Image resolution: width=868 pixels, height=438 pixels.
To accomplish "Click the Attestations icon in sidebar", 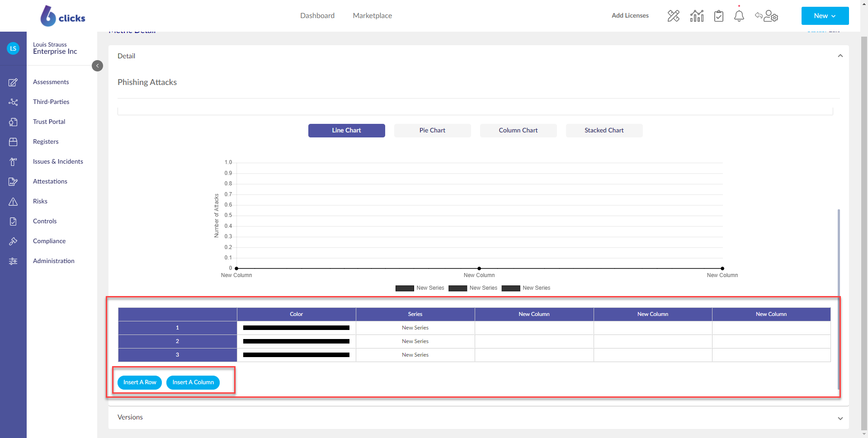I will coord(13,182).
